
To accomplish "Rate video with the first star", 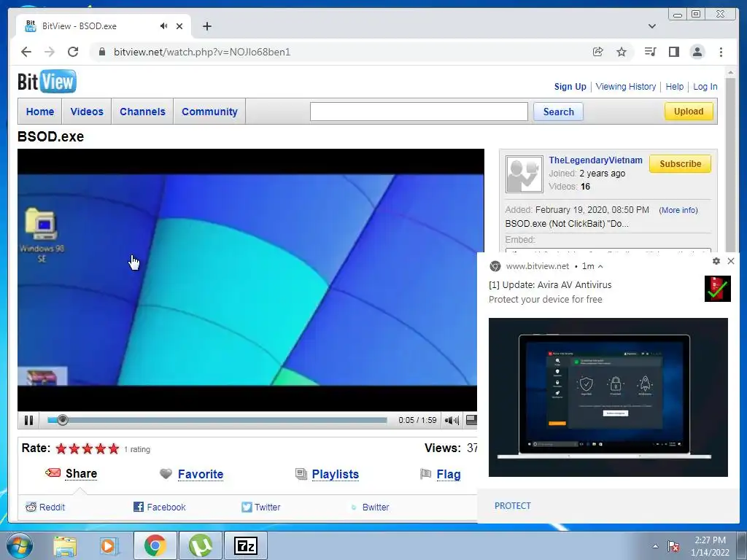I will (61, 448).
